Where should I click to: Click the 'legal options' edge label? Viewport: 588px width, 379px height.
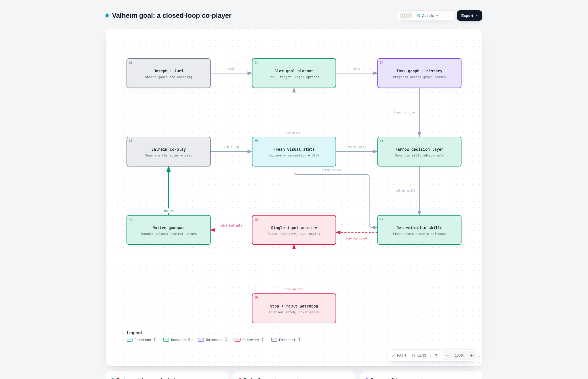pos(405,113)
